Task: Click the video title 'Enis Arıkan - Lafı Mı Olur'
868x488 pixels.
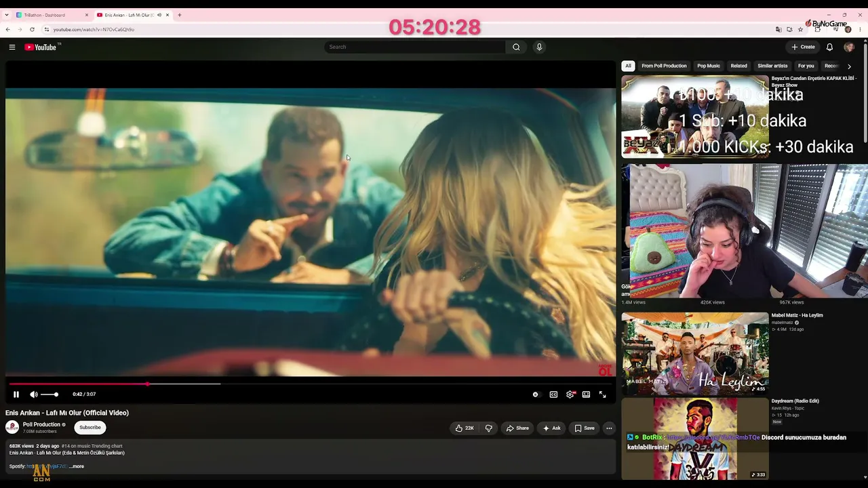Action: [x=67, y=413]
